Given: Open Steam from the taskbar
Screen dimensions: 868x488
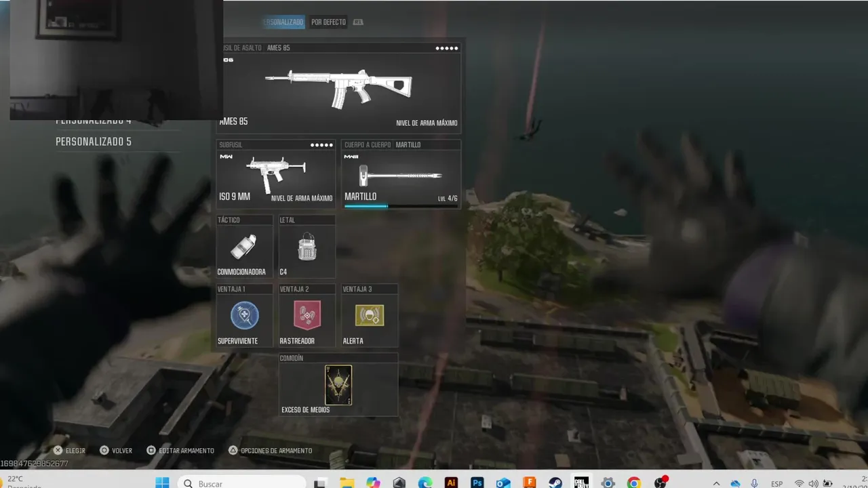Looking at the screenshot, I should [555, 483].
